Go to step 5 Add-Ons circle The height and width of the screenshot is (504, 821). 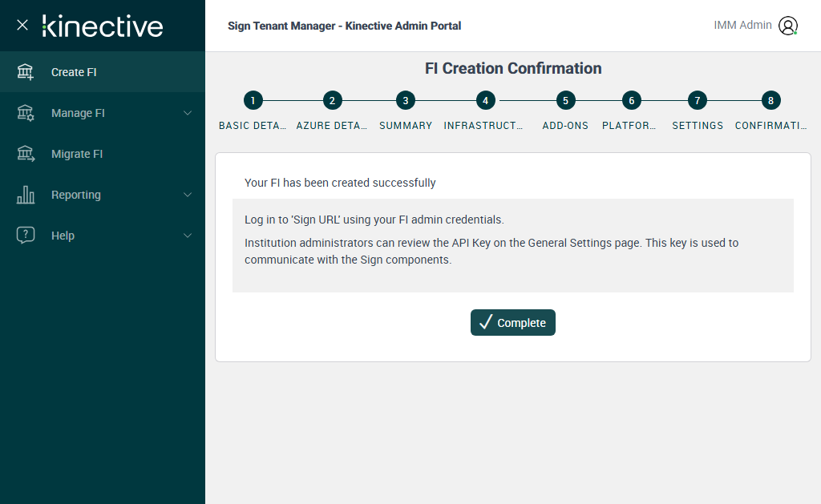(x=565, y=100)
